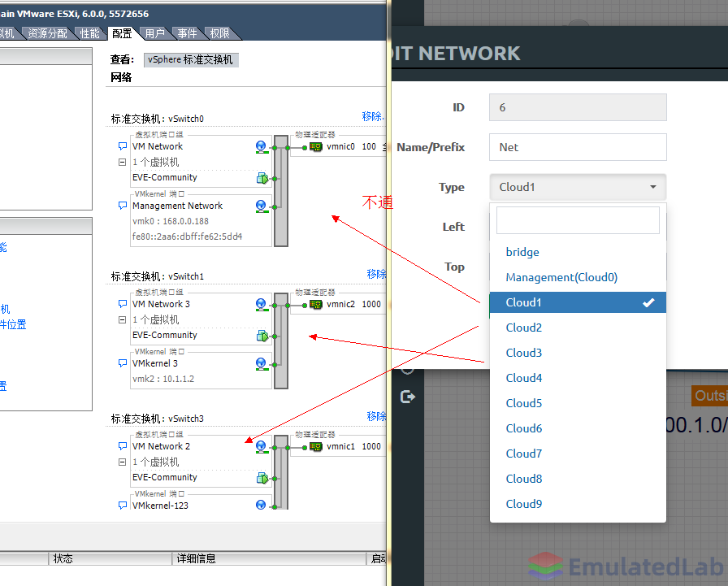Click the ID field showing 6
Image resolution: width=728 pixels, height=586 pixels.
[578, 107]
